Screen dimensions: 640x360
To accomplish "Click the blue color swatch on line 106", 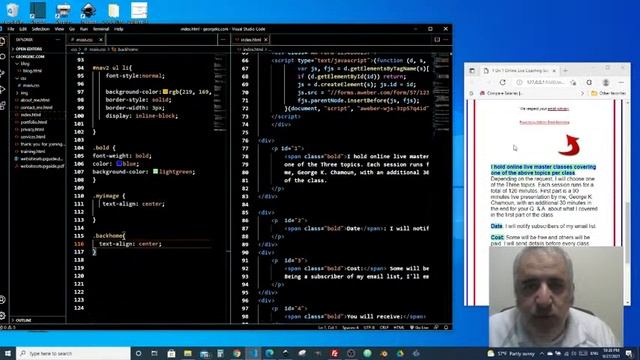I will coord(119,164).
